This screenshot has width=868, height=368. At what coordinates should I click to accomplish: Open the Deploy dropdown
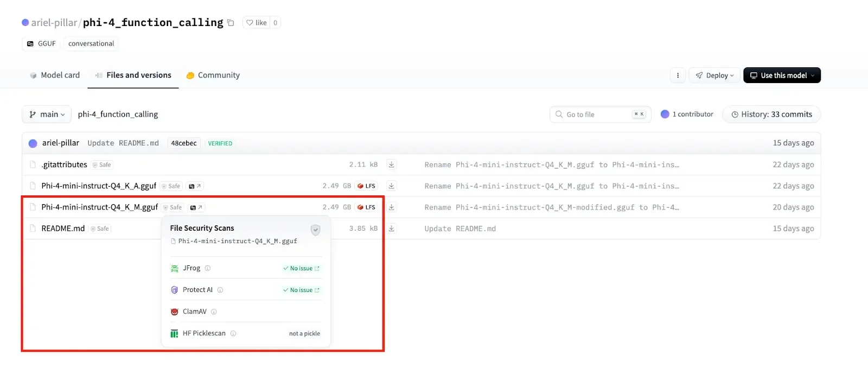(x=714, y=75)
